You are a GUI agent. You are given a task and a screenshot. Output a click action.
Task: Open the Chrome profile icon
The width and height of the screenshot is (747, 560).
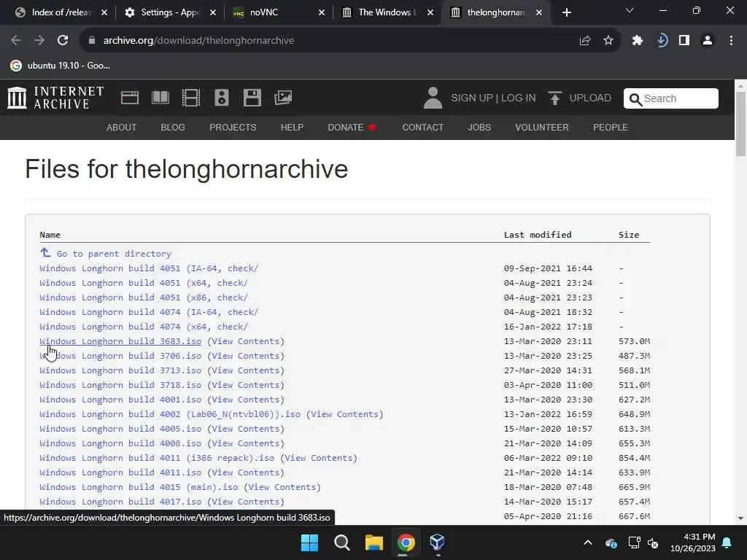click(708, 41)
